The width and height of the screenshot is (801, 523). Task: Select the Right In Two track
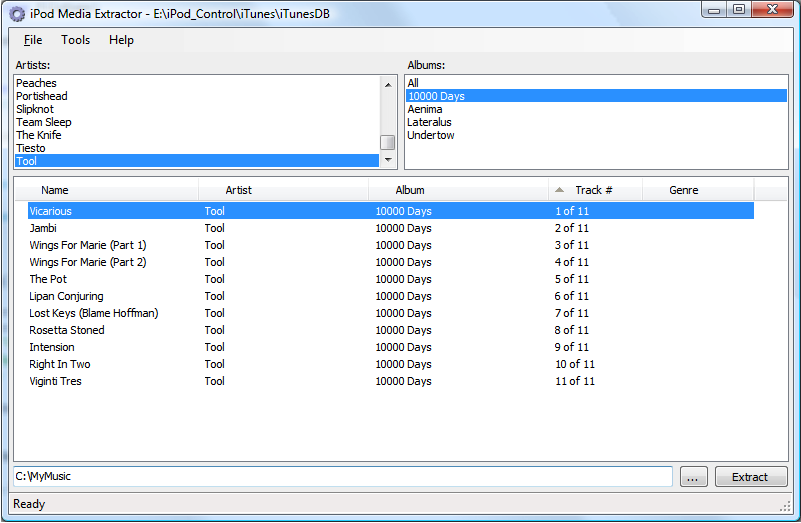pyautogui.click(x=391, y=364)
